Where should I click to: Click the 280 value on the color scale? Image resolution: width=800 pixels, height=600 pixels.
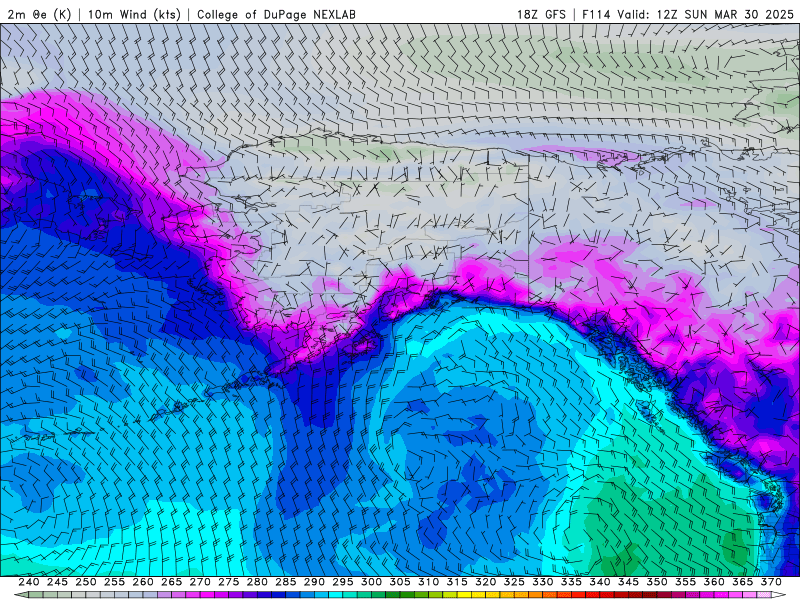click(x=257, y=582)
